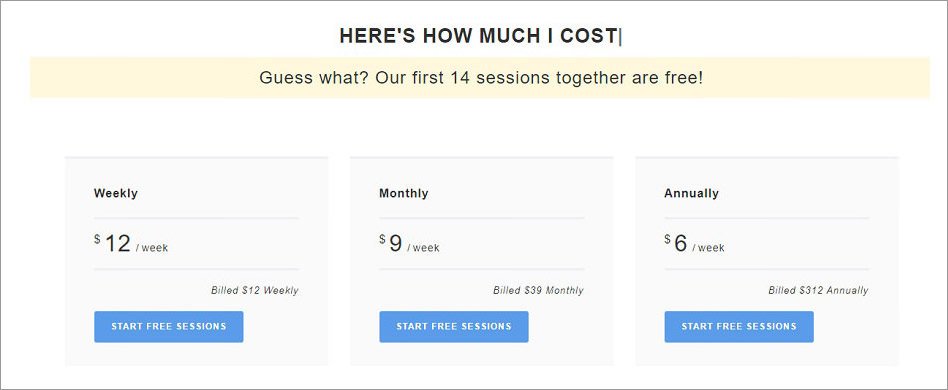The image size is (948, 390).
Task: Click the "Here's How Much I Cost" heading
Action: coord(478,36)
